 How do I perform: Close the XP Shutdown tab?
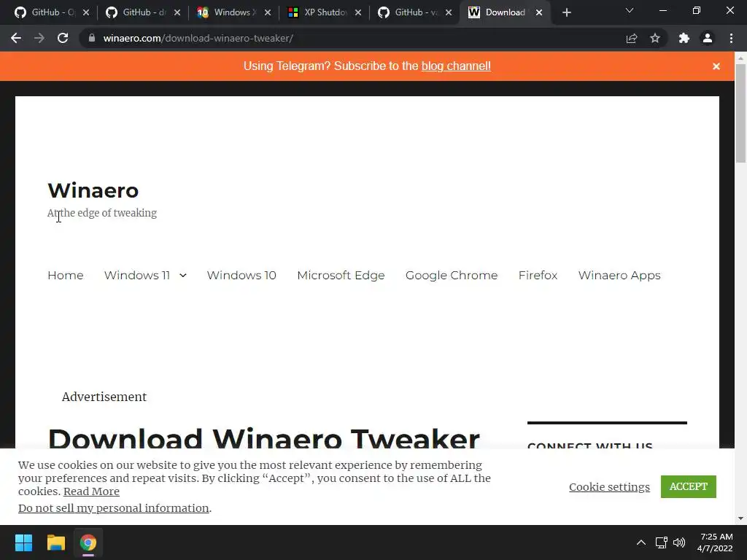358,13
